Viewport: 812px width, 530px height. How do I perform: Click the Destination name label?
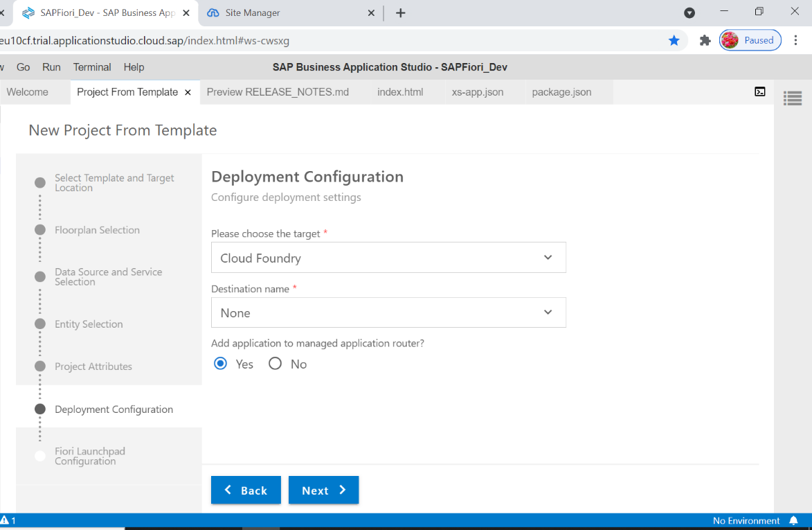[x=250, y=289]
